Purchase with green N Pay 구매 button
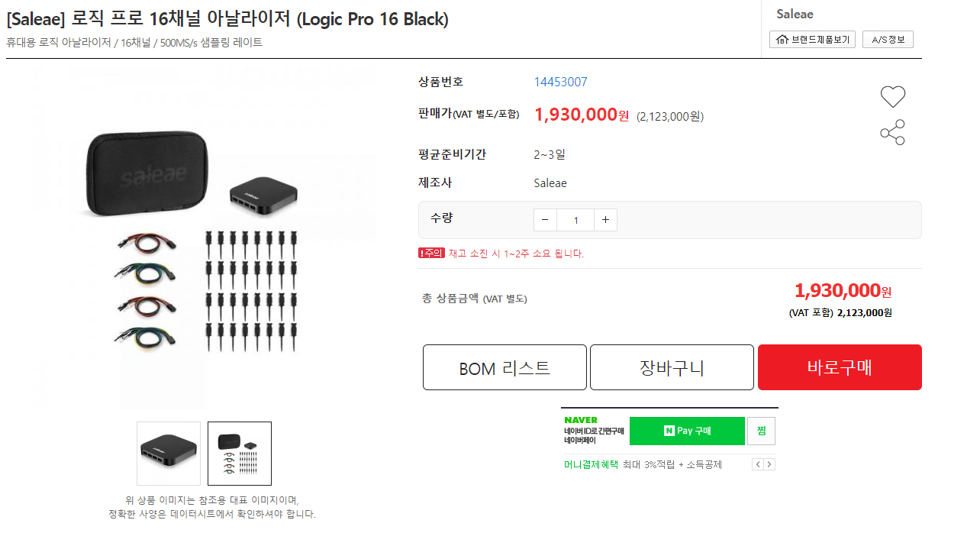 click(x=687, y=431)
